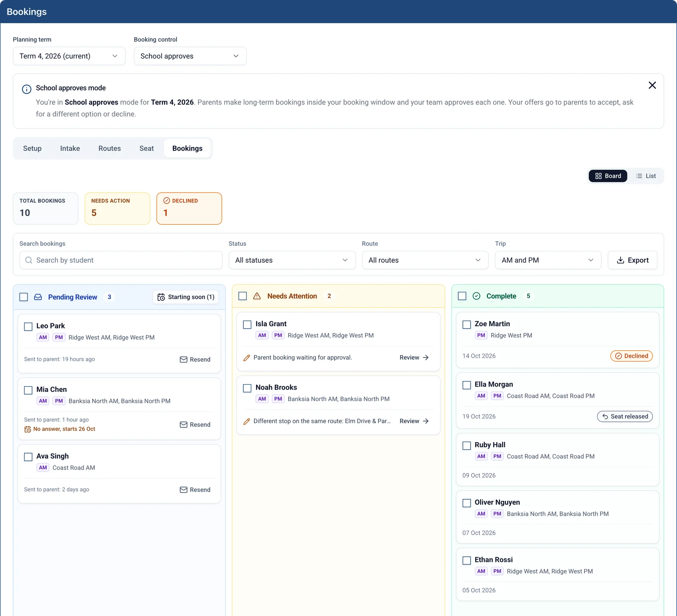Click the pencil icon on Noah Brooks' card
The height and width of the screenshot is (616, 677).
[247, 421]
